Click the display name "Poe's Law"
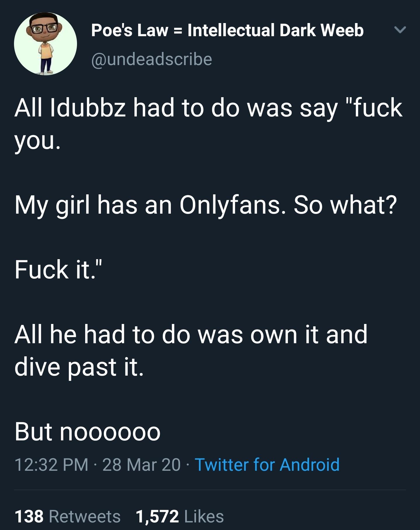The width and height of the screenshot is (420, 530). click(130, 30)
